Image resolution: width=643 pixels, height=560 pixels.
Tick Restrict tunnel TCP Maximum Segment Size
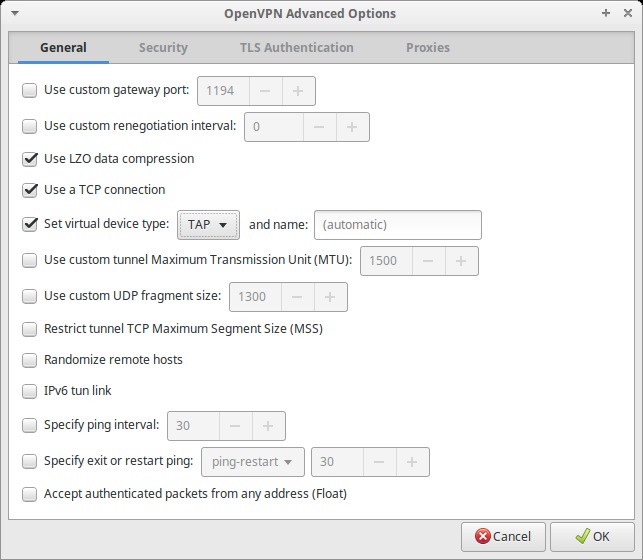click(30, 329)
